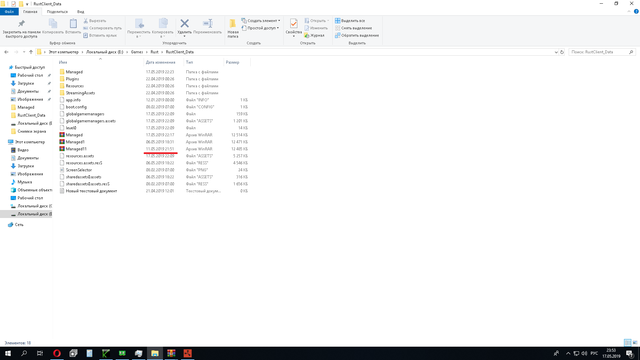This screenshot has height=360, width=640.
Task: Select Объемные объекты in navigation pane
Action: click(x=35, y=190)
